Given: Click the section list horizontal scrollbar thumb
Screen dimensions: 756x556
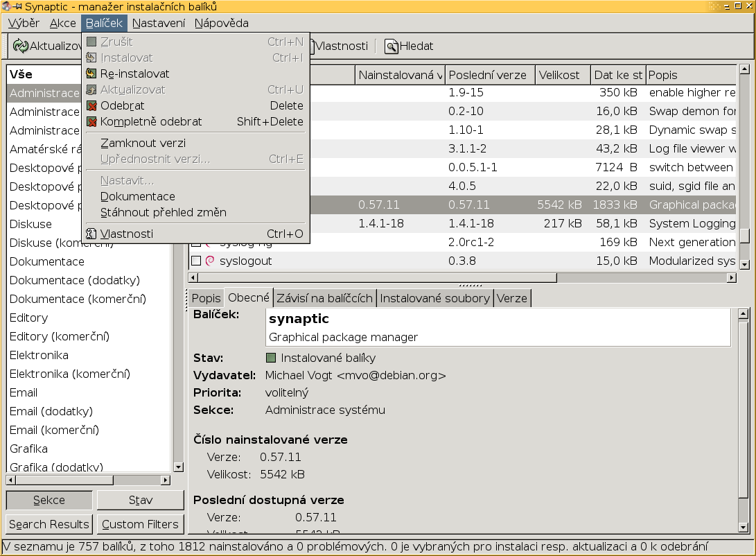Looking at the screenshot, I should coord(64,480).
